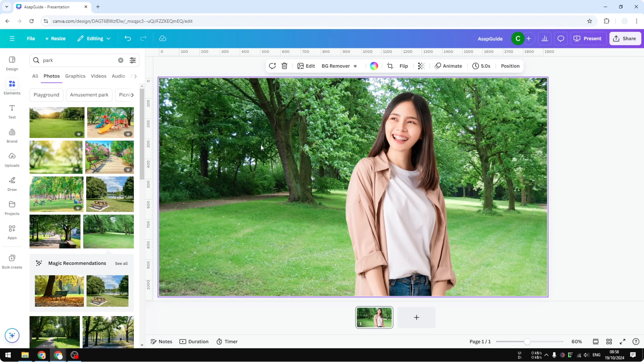644x362 pixels.
Task: Open the Crop tool in the image toolbar
Action: point(390,66)
